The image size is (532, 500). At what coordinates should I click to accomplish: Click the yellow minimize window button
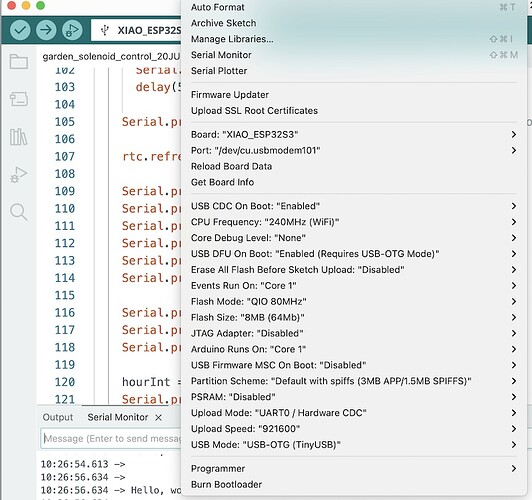pyautogui.click(x=26, y=5)
